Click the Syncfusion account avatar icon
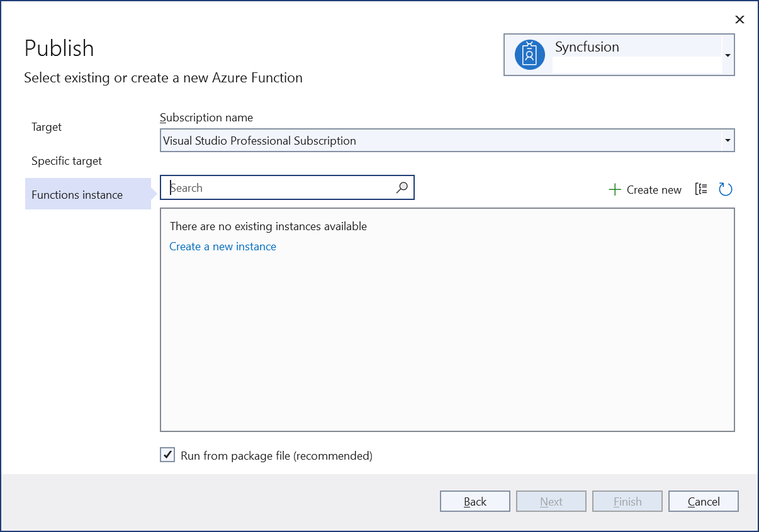 (529, 55)
